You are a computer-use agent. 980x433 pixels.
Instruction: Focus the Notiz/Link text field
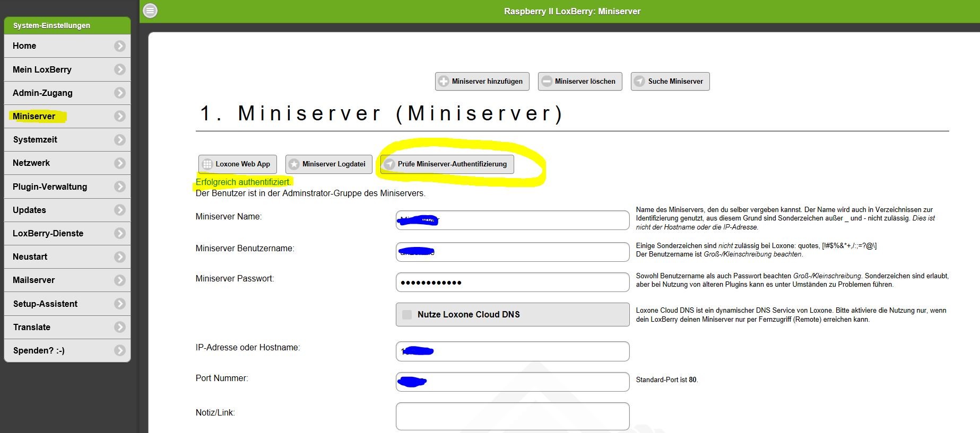513,417
